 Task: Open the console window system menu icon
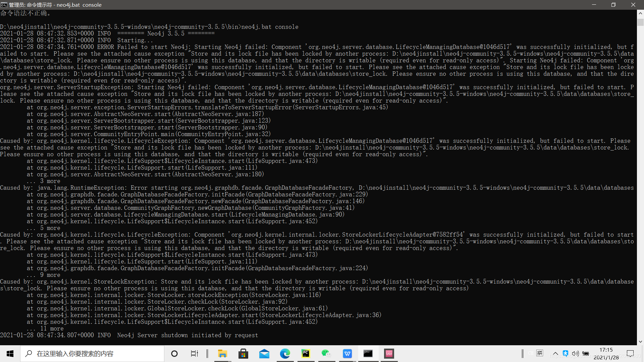(4, 5)
